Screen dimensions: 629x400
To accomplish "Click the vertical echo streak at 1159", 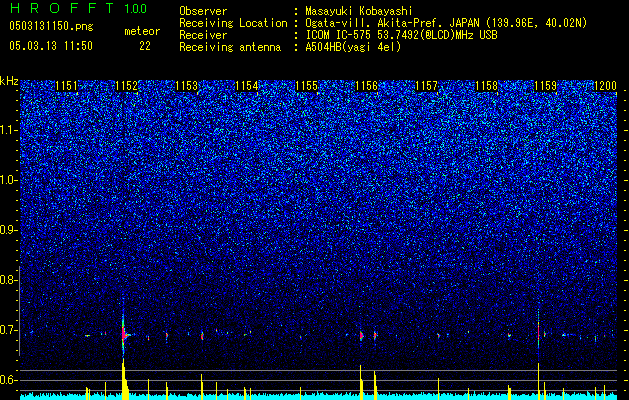I will click(538, 331).
